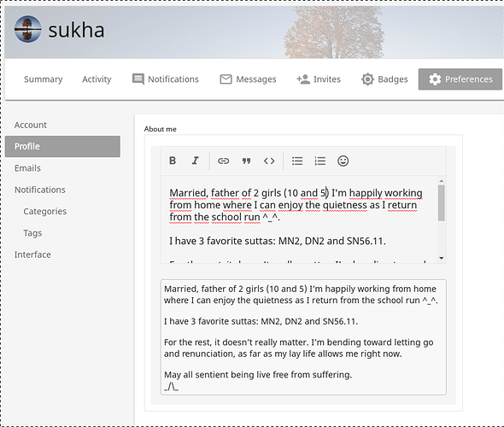Open the Notifications tab with chat icon
The height and width of the screenshot is (427, 504).
click(166, 79)
